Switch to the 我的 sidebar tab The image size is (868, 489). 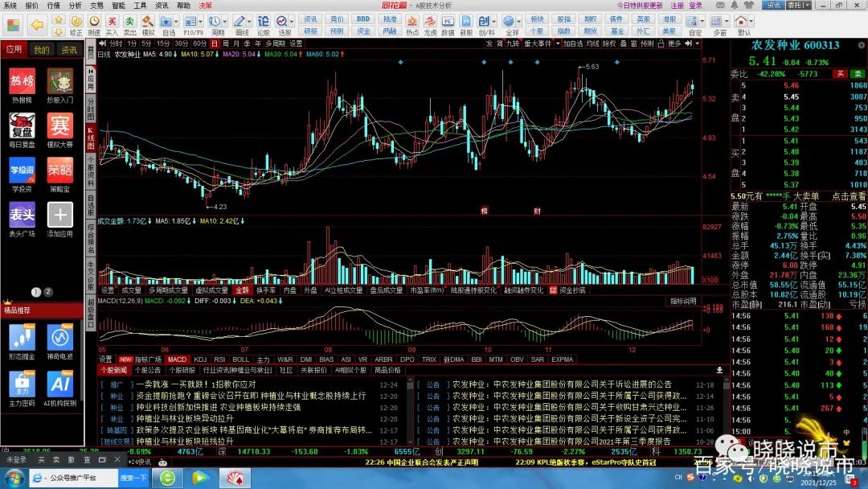click(42, 50)
